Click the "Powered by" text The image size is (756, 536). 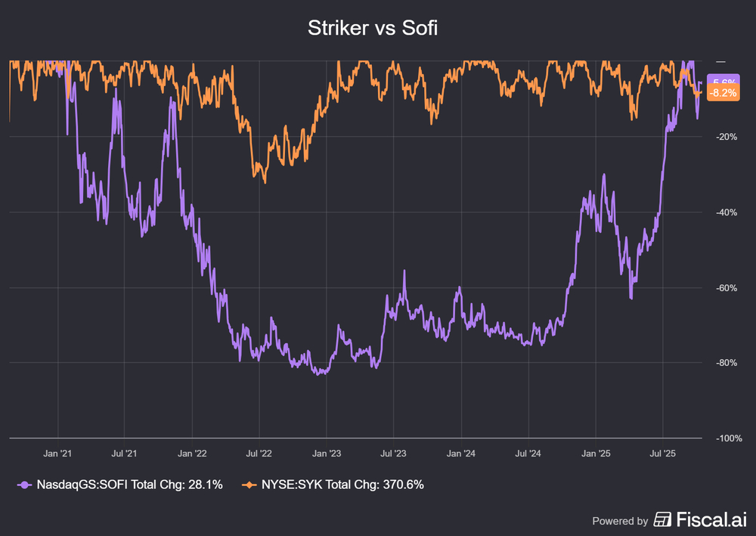click(x=620, y=520)
